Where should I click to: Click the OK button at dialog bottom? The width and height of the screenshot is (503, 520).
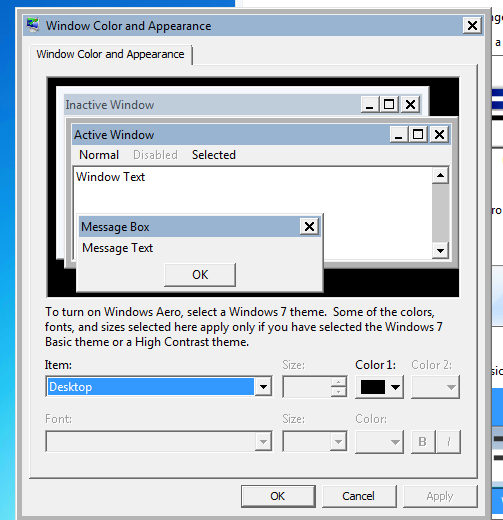pyautogui.click(x=278, y=496)
